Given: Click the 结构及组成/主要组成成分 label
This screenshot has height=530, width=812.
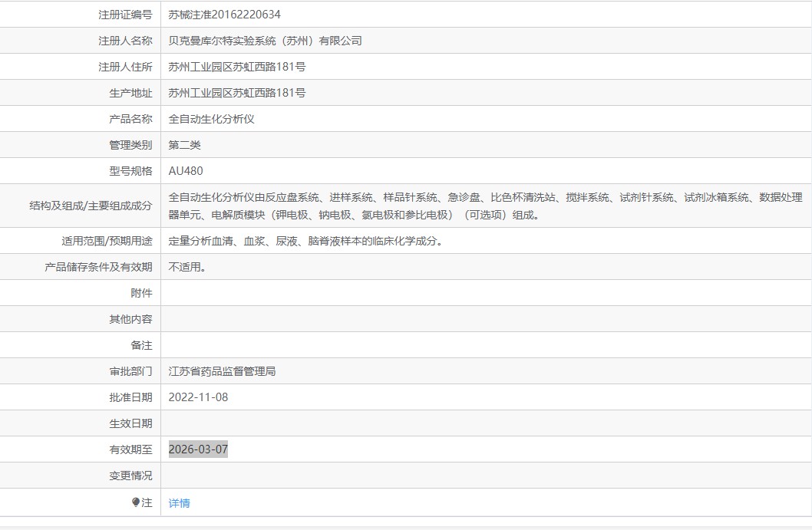Looking at the screenshot, I should (x=91, y=206).
